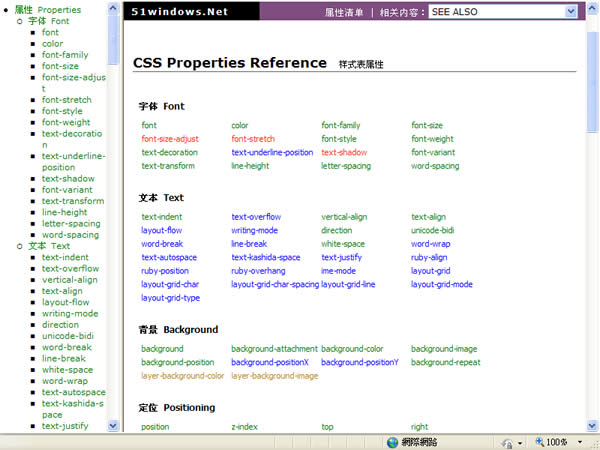
Task: Open the text-indent link in Text table
Action: pyautogui.click(x=161, y=217)
